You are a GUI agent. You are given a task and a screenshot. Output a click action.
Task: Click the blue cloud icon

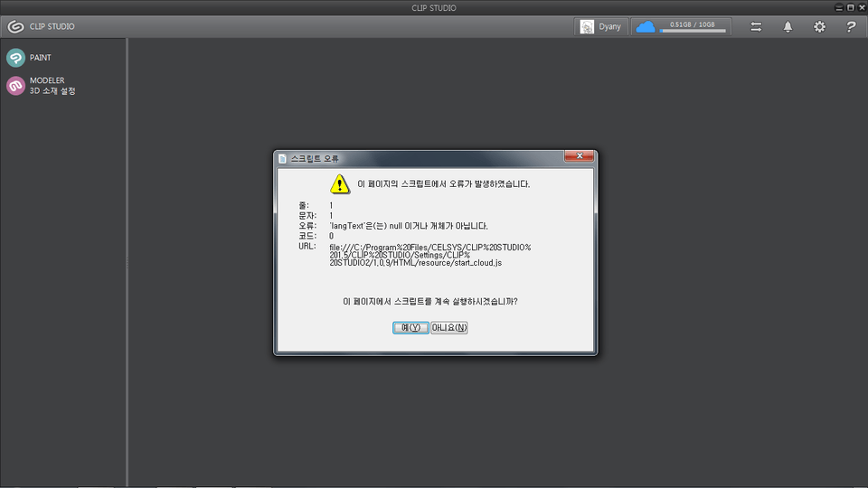coord(645,26)
